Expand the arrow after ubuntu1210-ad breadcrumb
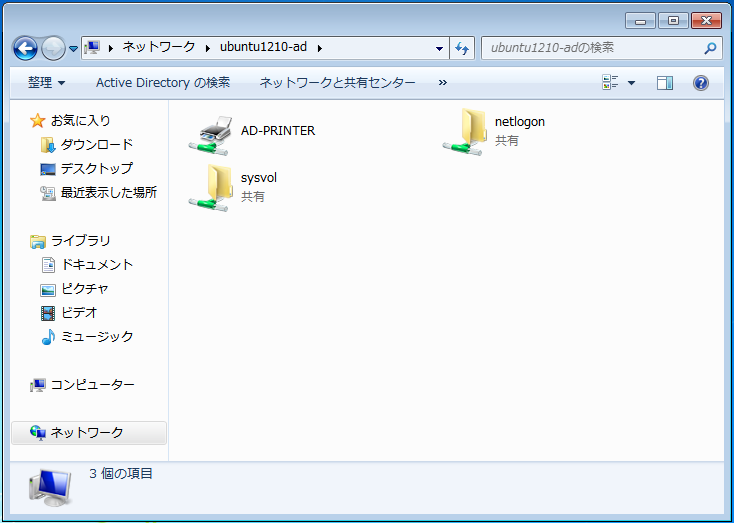734x523 pixels. [320, 48]
